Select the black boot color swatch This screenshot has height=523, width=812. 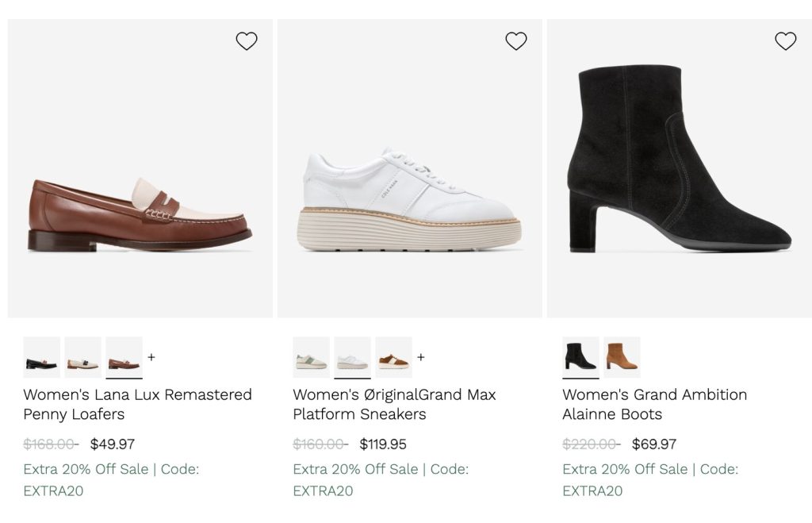click(x=580, y=357)
